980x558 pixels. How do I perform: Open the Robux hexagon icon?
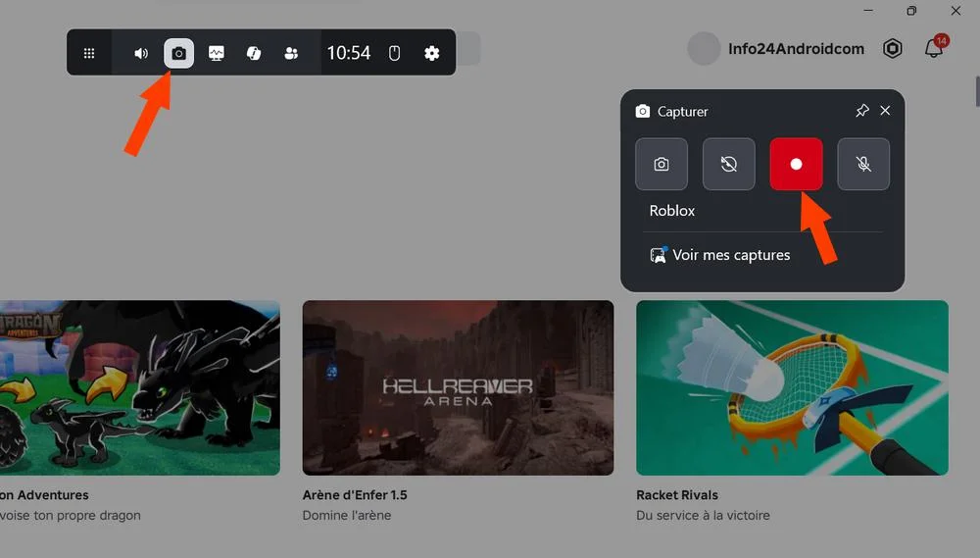[893, 48]
